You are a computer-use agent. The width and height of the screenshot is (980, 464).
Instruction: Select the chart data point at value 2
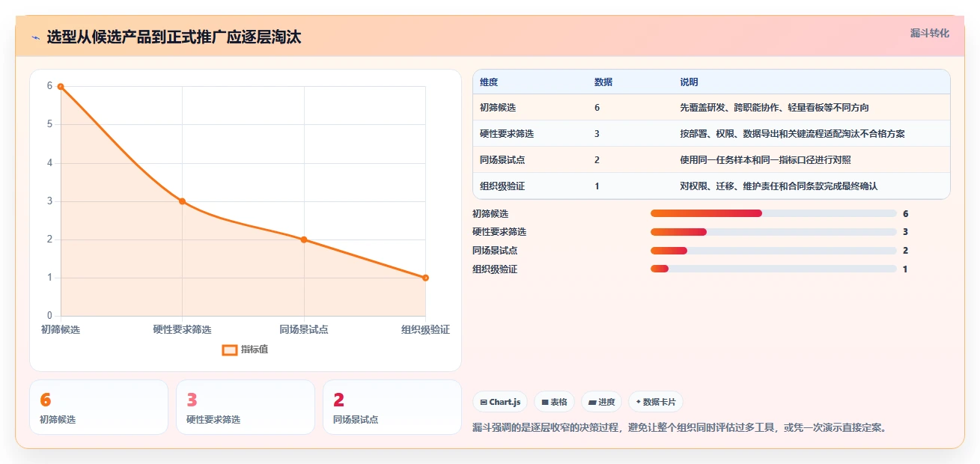(304, 239)
